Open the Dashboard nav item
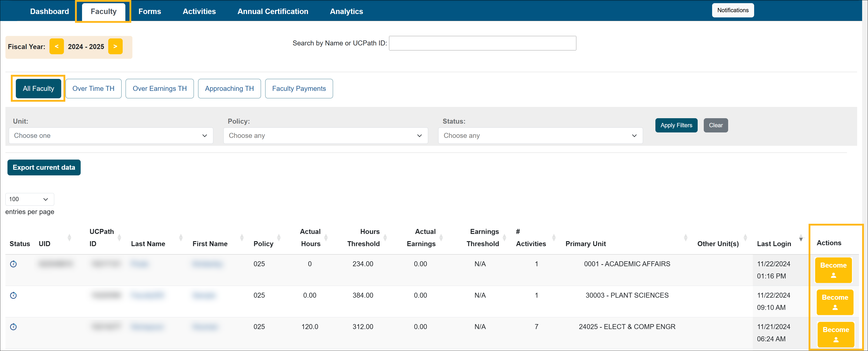This screenshot has width=868, height=351. click(49, 12)
